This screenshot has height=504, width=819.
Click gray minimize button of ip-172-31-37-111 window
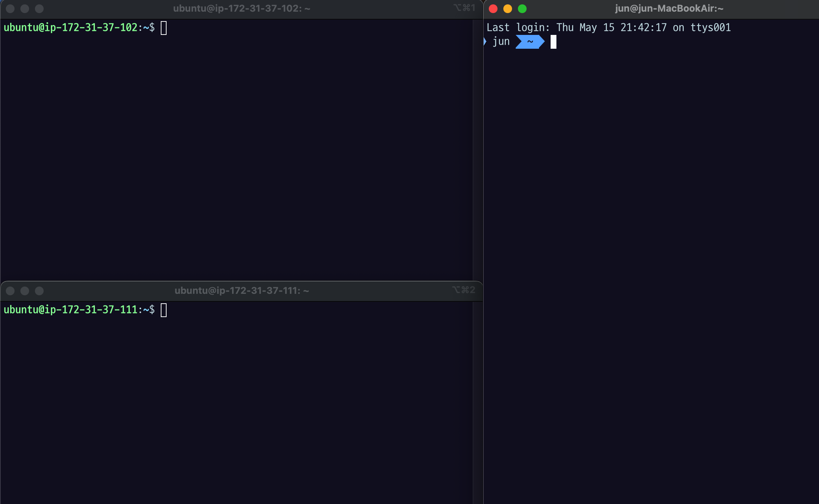[25, 291]
